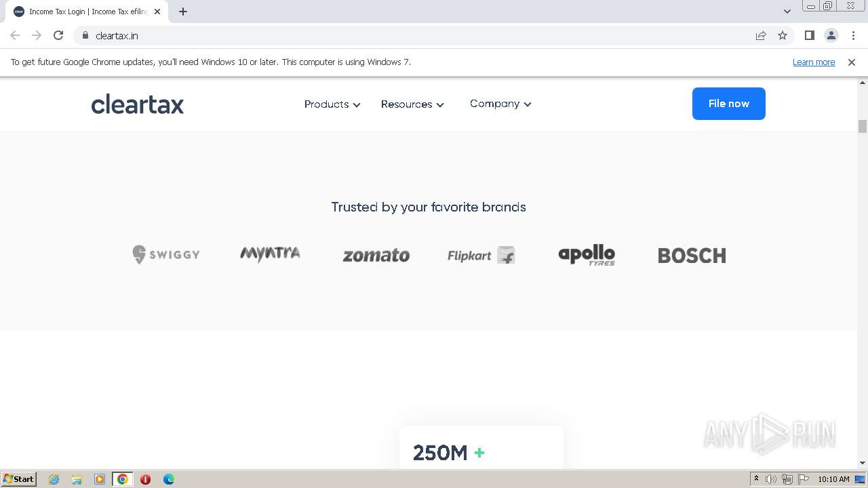Screen dimensions: 868x488
Task: Select the Income Tax Login tab
Action: pyautogui.click(x=88, y=12)
